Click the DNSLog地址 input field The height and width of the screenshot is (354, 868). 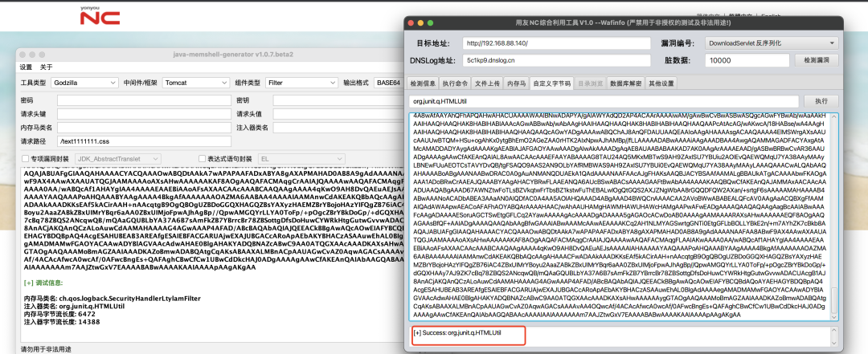[556, 60]
